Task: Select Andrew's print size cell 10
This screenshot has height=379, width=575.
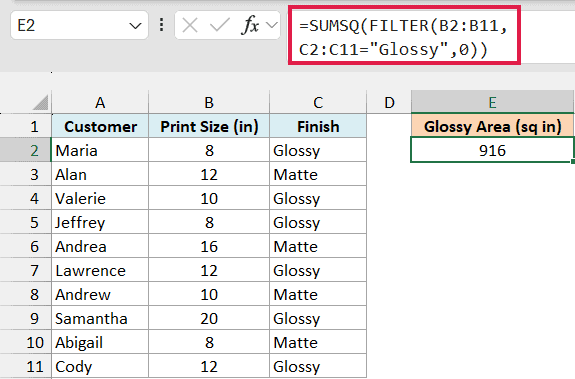Action: (209, 294)
